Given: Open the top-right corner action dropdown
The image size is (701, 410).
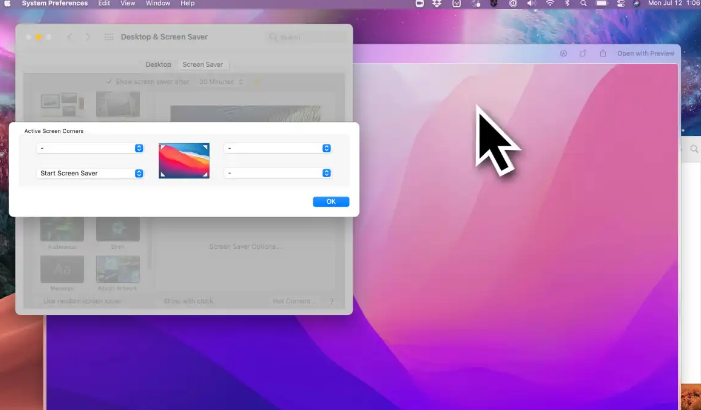Looking at the screenshot, I should pos(278,148).
